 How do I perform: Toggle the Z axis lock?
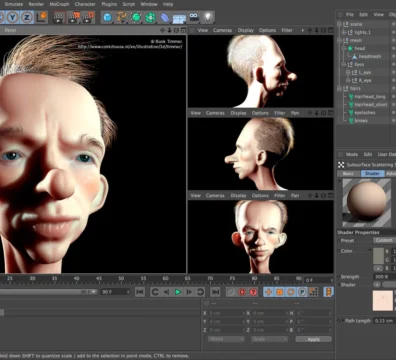[x=27, y=17]
